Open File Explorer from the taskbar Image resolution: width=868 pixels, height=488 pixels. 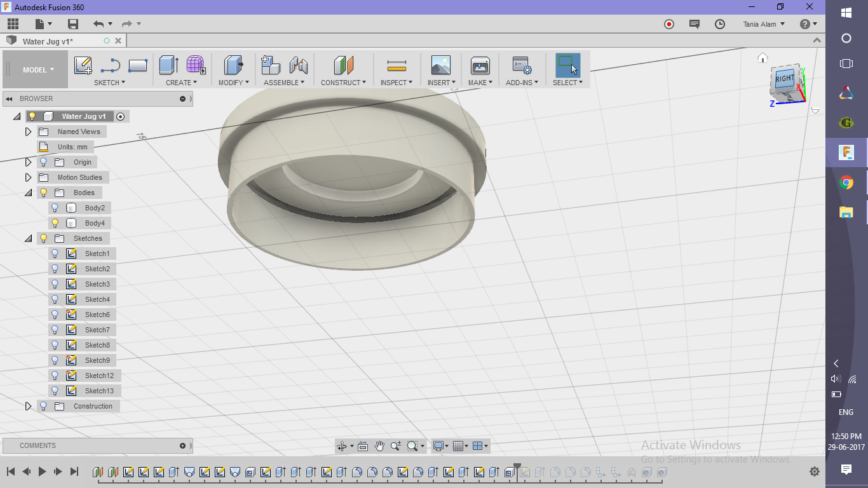[x=846, y=212]
